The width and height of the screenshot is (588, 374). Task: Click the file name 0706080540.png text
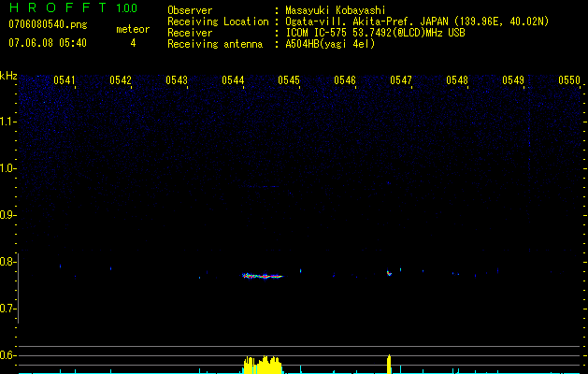48,24
